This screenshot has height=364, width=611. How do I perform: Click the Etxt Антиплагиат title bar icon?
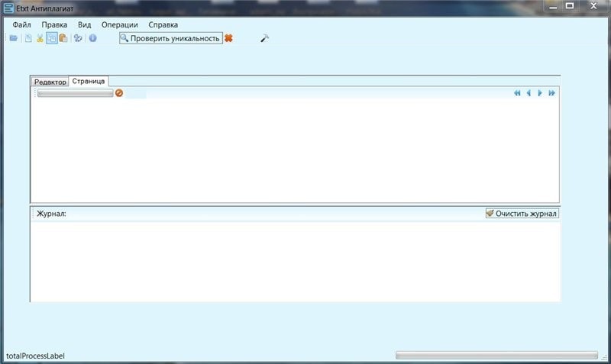tap(8, 8)
